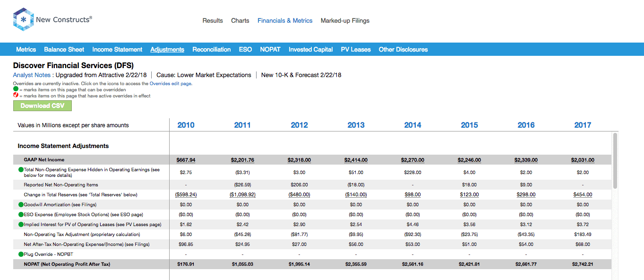Click green override dot beside ESO Expense
The image size is (644, 280).
[x=21, y=215]
